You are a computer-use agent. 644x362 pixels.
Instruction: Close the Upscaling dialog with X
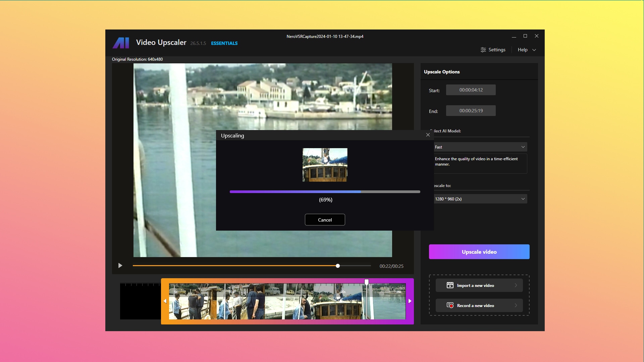[x=428, y=135]
